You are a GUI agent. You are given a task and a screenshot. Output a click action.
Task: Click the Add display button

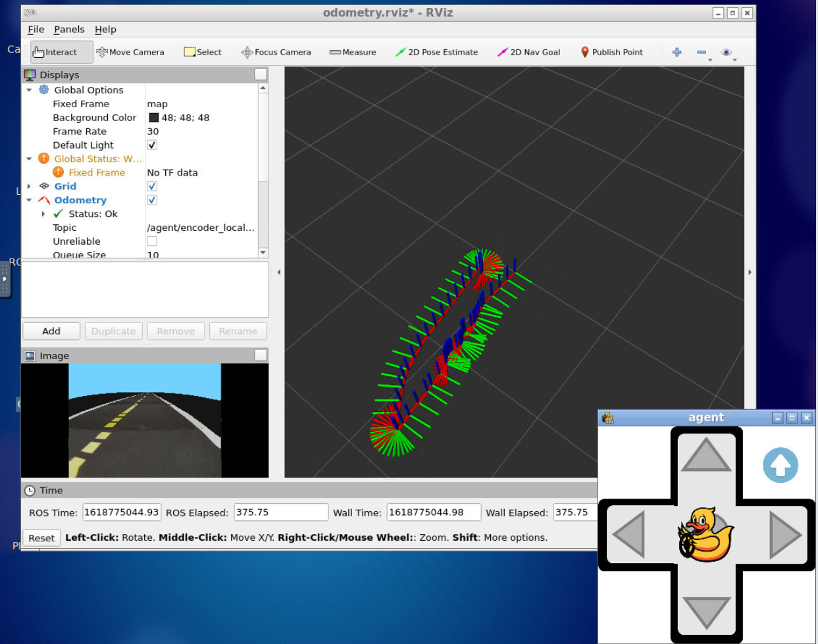[51, 331]
